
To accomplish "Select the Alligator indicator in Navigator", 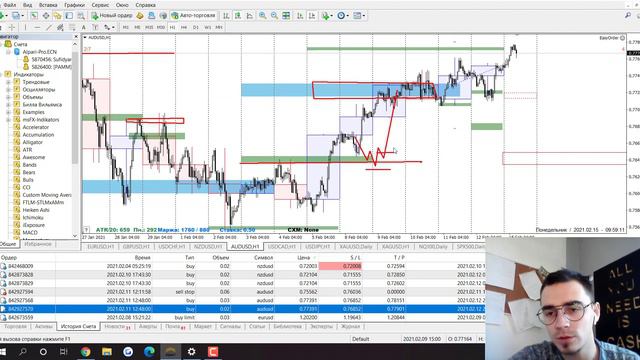I will (x=32, y=142).
